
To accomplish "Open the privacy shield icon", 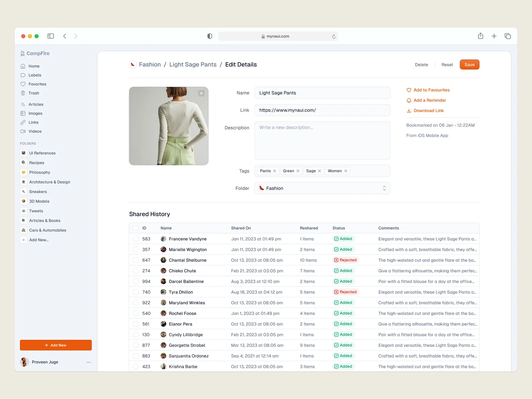I will pyautogui.click(x=210, y=36).
